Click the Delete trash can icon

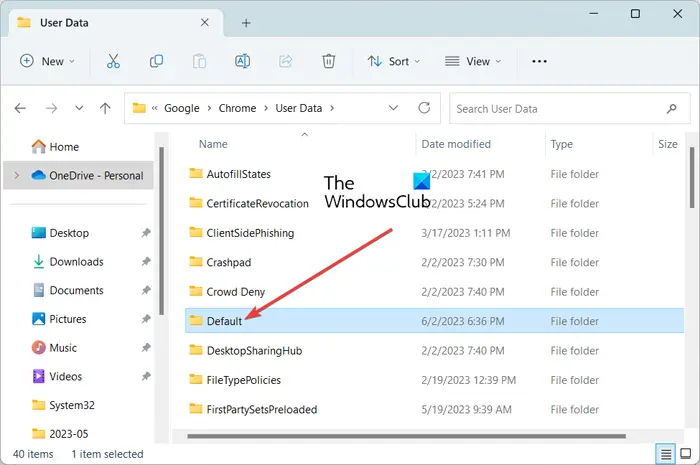click(x=329, y=61)
